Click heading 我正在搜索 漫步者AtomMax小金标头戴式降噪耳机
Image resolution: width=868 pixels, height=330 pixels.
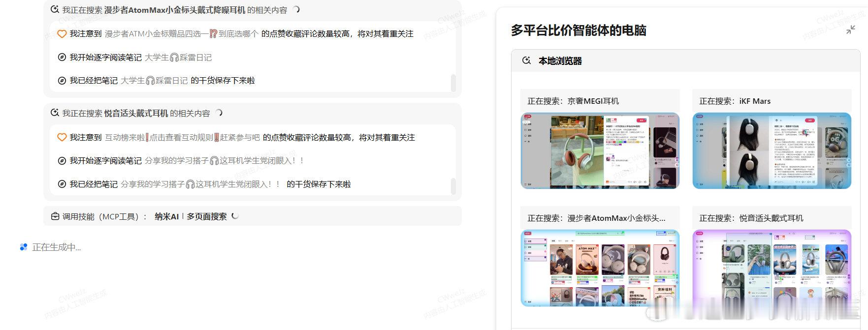click(174, 10)
